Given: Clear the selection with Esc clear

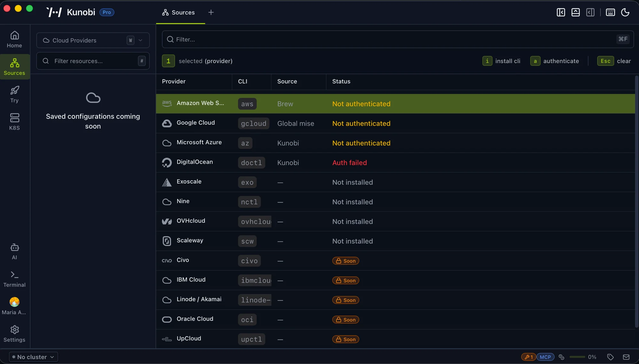Looking at the screenshot, I should 614,61.
